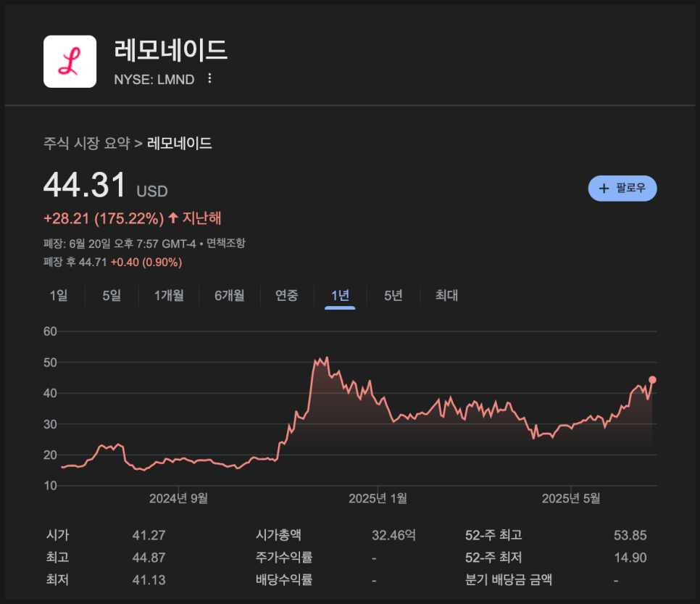
Task: Click the 레모네이드 company title
Action: click(171, 49)
